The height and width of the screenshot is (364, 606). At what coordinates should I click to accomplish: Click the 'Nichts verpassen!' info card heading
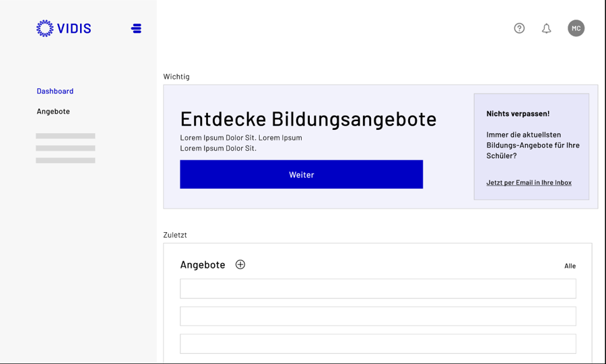click(x=518, y=114)
